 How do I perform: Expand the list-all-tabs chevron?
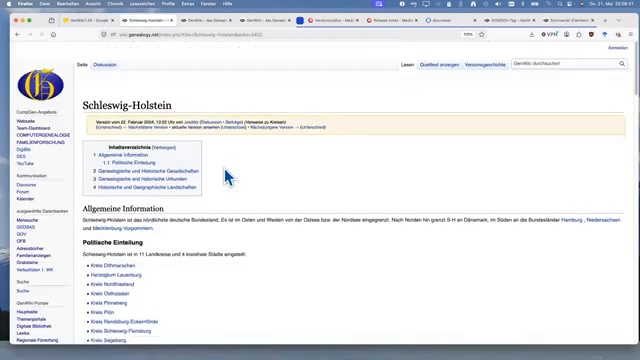pyautogui.click(x=618, y=20)
